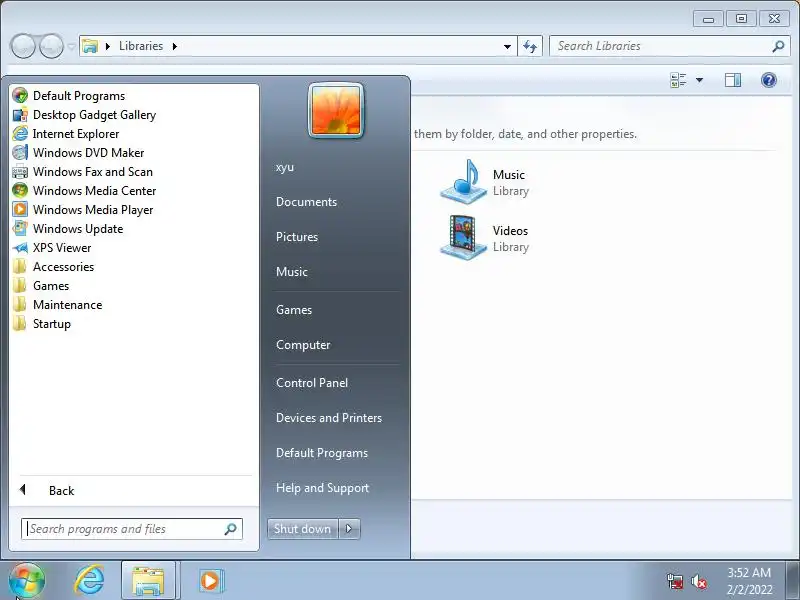Screen dimensions: 800x600
Task: Maximize the Libraries window
Action: [741, 19]
